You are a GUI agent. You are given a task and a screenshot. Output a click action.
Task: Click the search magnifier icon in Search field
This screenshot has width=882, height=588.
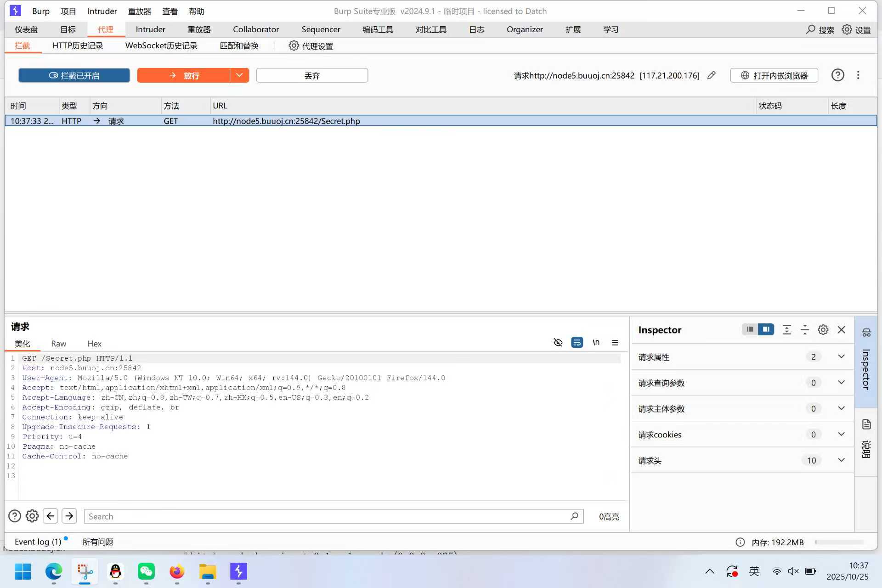[x=574, y=516]
